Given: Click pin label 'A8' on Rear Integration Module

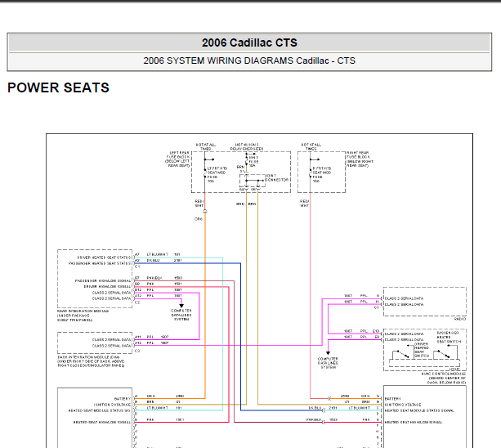Looking at the screenshot, I should (137, 261).
